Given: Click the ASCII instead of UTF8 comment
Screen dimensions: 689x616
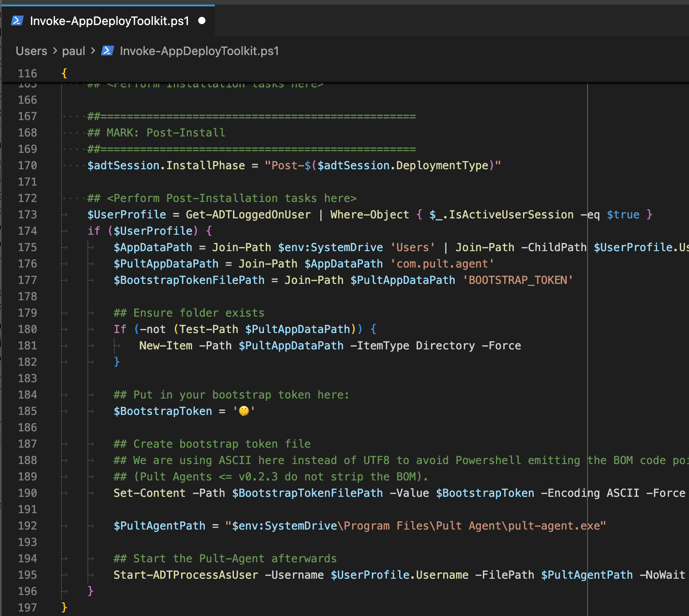Looking at the screenshot, I should (401, 460).
